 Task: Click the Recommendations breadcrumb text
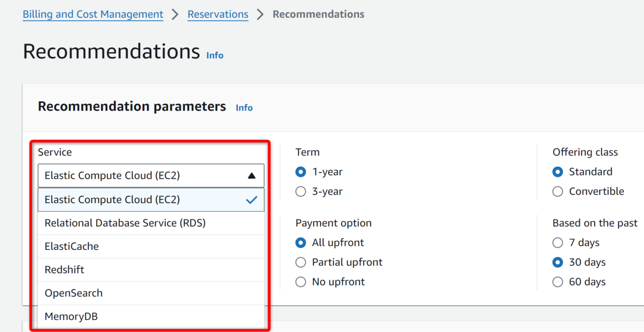tap(318, 14)
